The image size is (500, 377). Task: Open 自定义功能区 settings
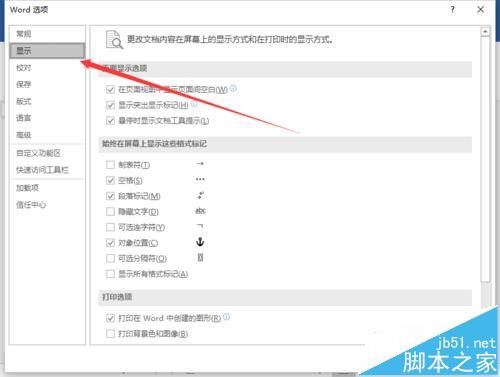pyautogui.click(x=47, y=153)
